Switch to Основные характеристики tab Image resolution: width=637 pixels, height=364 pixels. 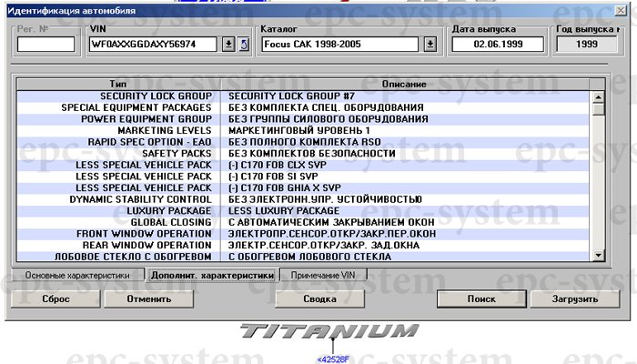77,275
